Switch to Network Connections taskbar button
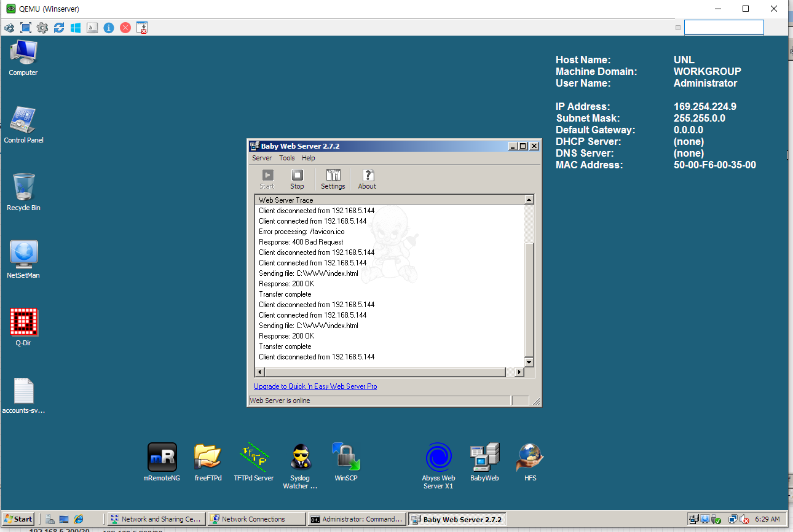793x532 pixels. pos(256,519)
